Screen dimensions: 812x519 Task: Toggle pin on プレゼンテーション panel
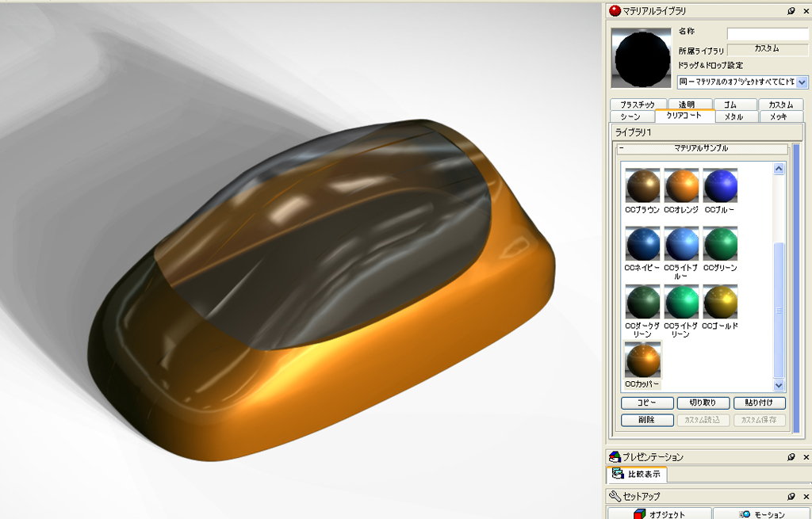791,457
